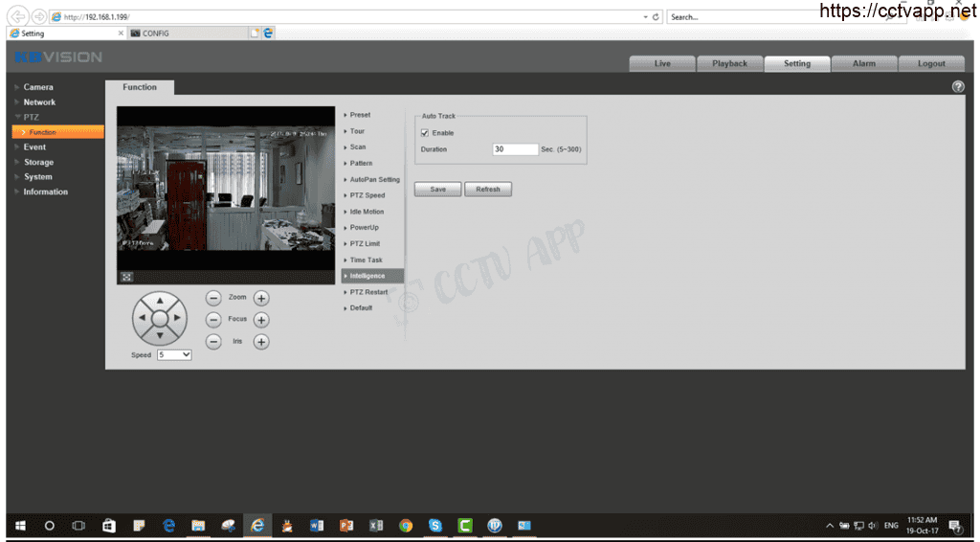
Task: Switch to the Live tab
Action: coord(662,63)
